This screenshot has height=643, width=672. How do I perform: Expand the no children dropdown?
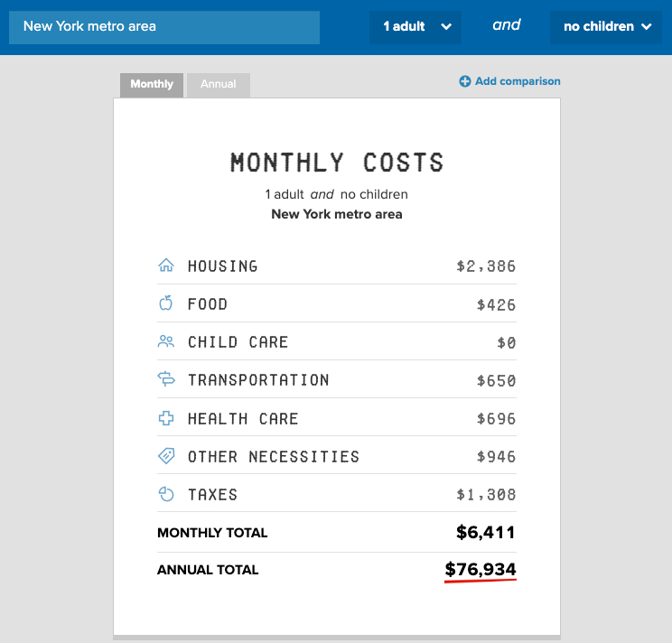coord(605,27)
